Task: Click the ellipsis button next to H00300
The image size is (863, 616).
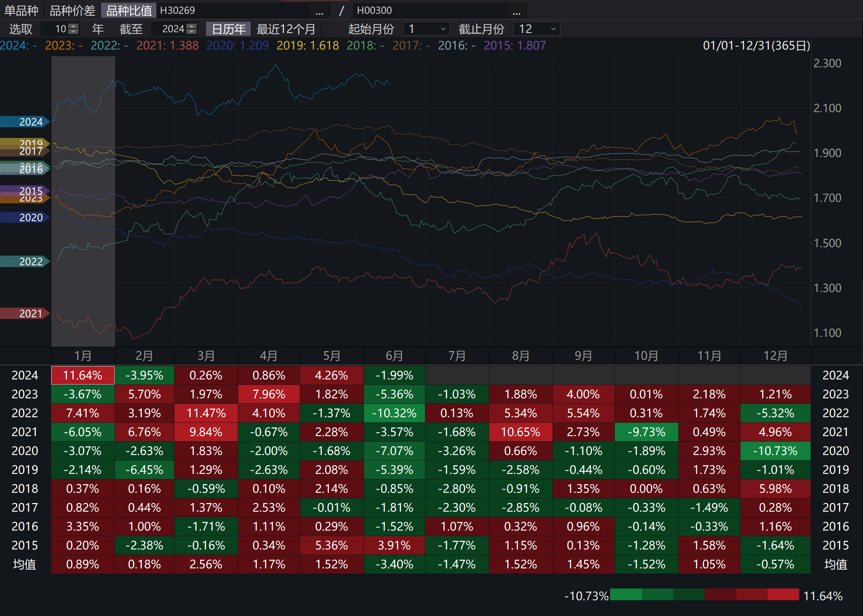Action: 516,11
